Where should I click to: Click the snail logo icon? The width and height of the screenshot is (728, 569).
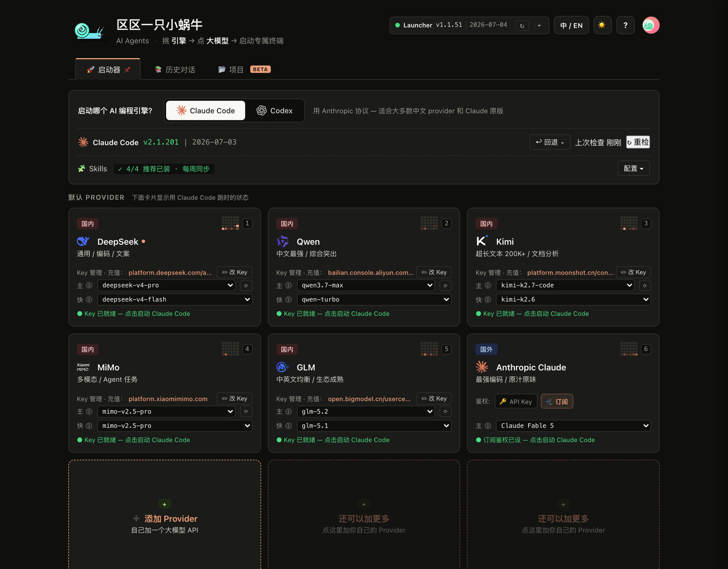[x=90, y=31]
